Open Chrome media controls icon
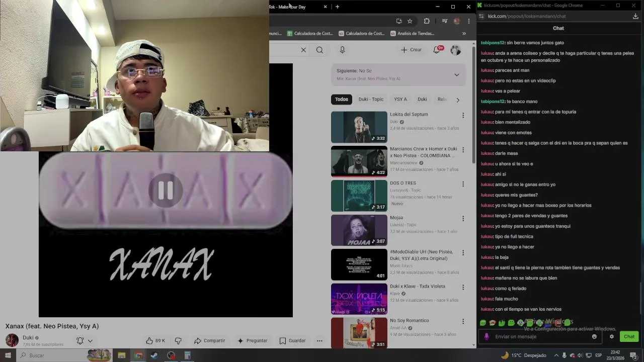 [x=444, y=21]
